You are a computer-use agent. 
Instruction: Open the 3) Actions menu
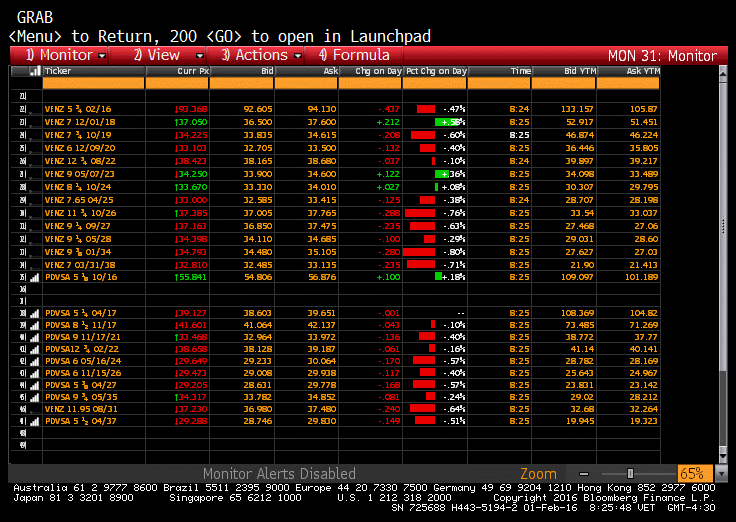(x=255, y=55)
